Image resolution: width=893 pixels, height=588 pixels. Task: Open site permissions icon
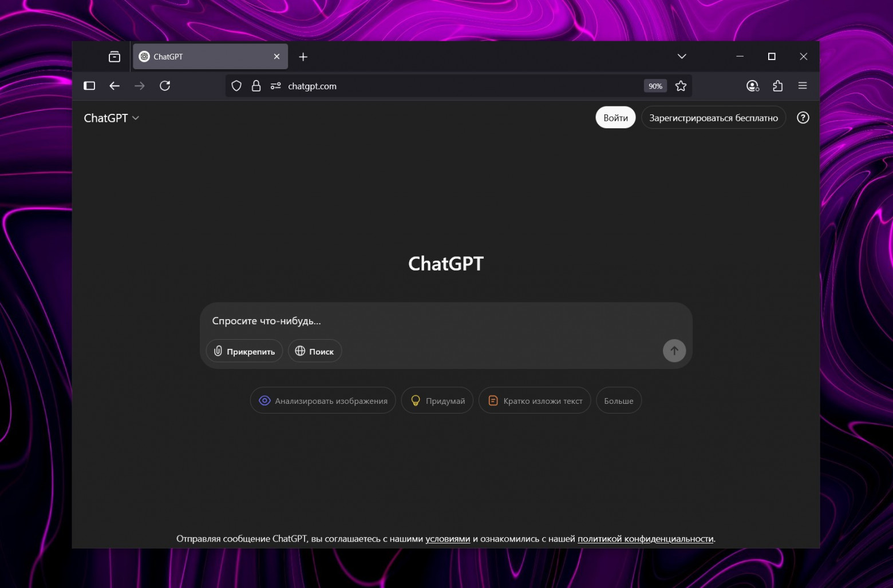276,86
